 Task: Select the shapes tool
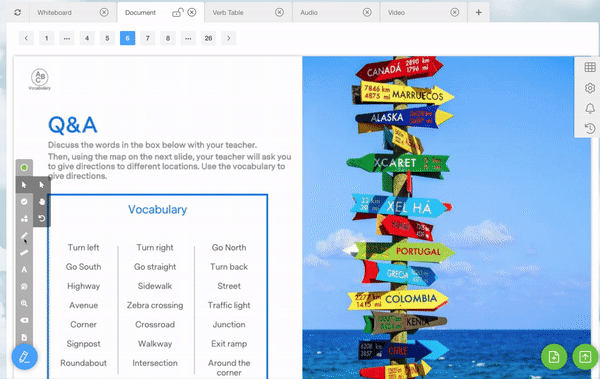[24, 219]
